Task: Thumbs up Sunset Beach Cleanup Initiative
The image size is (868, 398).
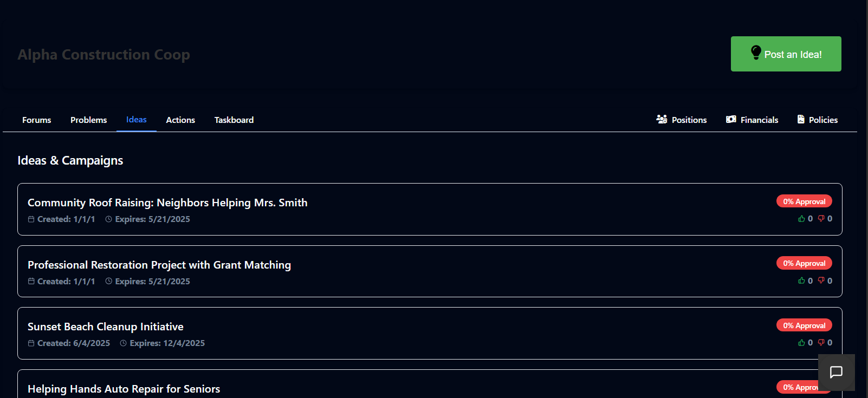Action: [801, 343]
